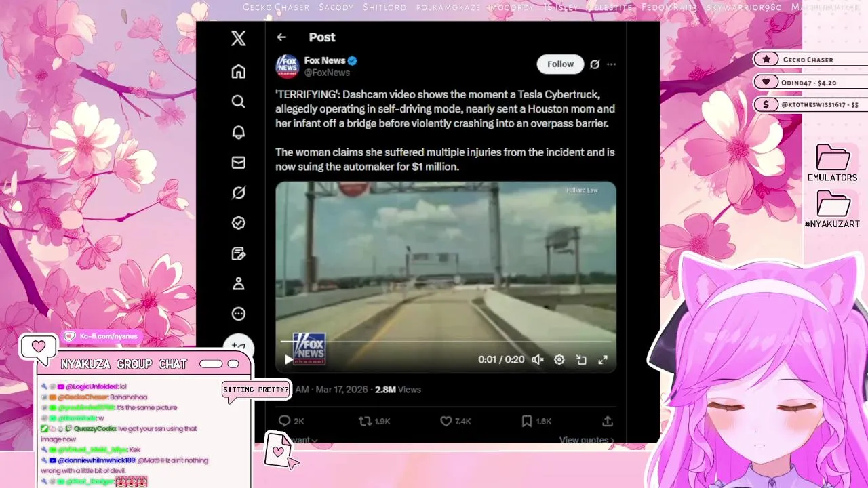
Task: Expand the video to fullscreen
Action: tap(603, 360)
